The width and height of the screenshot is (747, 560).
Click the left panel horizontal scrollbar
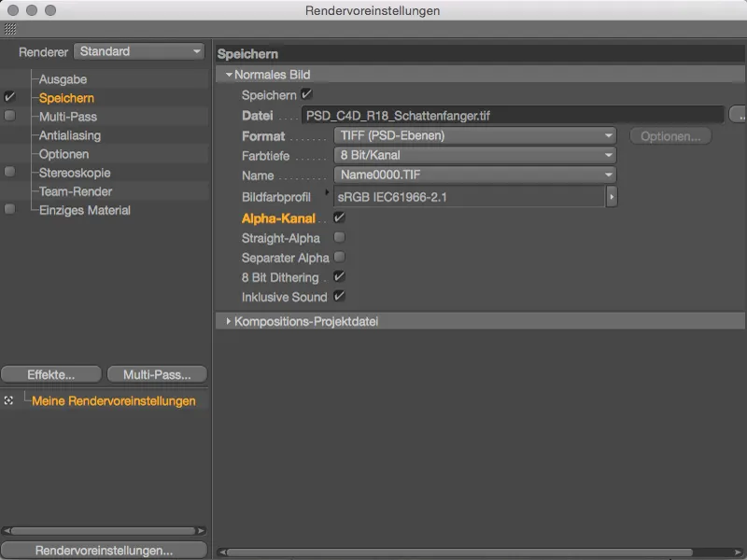104,530
